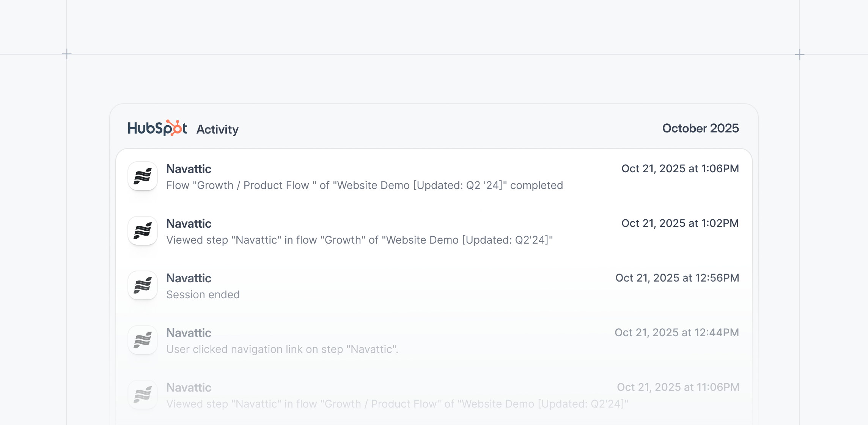868x425 pixels.
Task: Click the Growth / Product Flow completion text
Action: click(365, 185)
